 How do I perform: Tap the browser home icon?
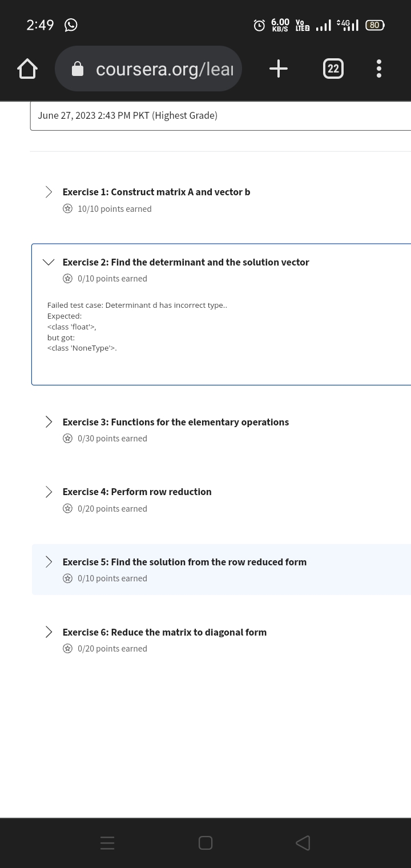pyautogui.click(x=27, y=69)
